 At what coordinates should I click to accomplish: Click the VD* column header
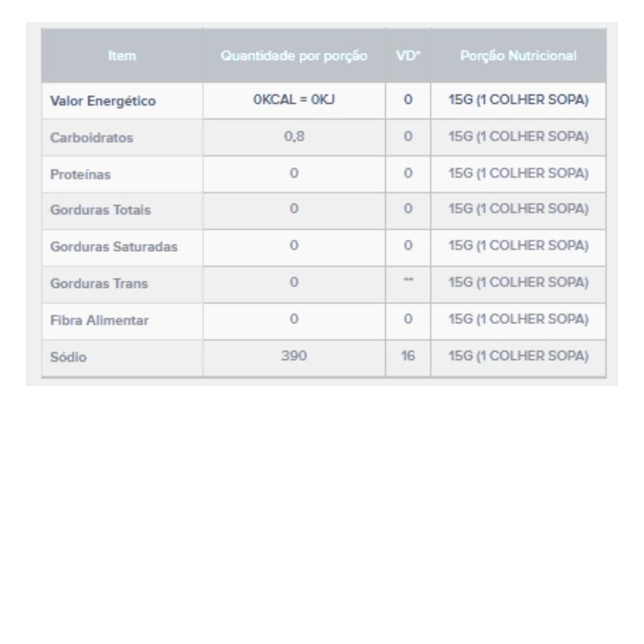(408, 56)
